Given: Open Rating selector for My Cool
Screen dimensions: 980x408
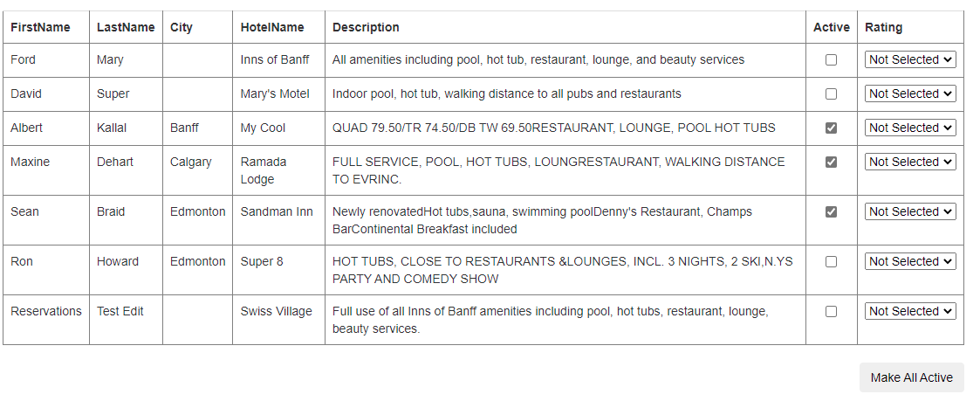Looking at the screenshot, I should pyautogui.click(x=910, y=128).
